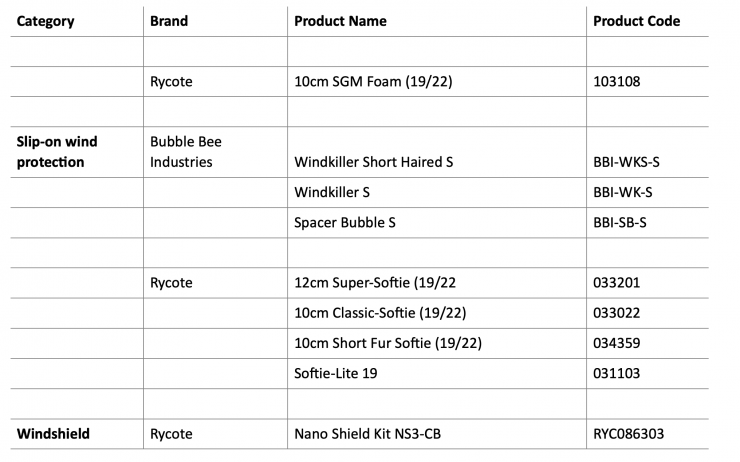Select product code BBI-WKS-S
The height and width of the screenshot is (462, 740).
pyautogui.click(x=626, y=161)
